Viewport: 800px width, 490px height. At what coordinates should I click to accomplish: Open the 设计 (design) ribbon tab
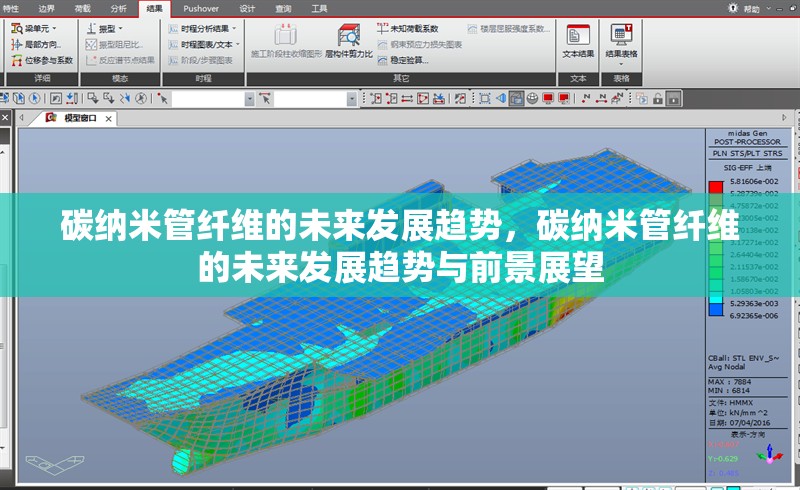point(247,7)
